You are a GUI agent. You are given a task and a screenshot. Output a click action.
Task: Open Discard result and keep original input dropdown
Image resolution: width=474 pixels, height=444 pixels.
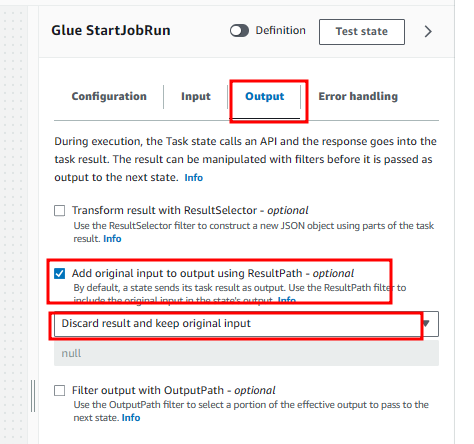pos(246,324)
